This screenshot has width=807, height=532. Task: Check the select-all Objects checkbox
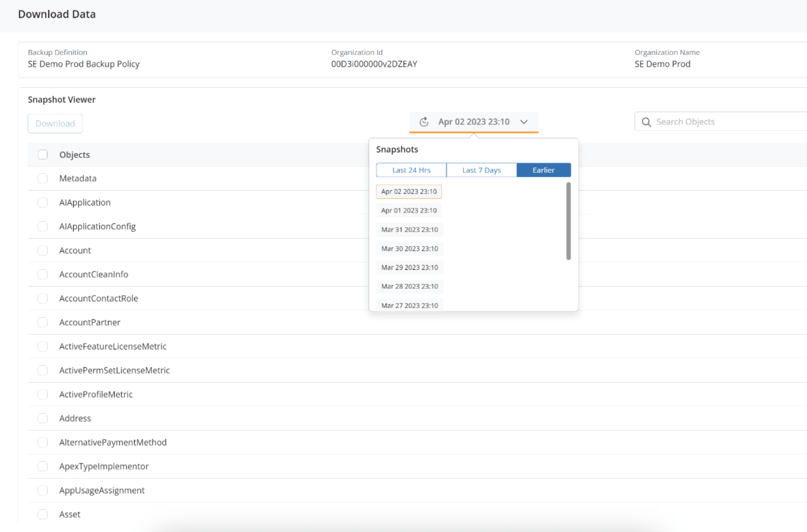tap(43, 155)
